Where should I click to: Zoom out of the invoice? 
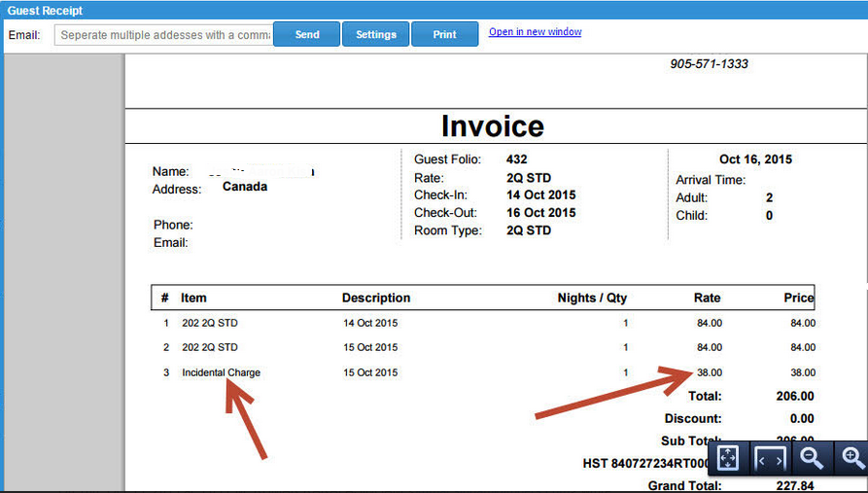[812, 457]
